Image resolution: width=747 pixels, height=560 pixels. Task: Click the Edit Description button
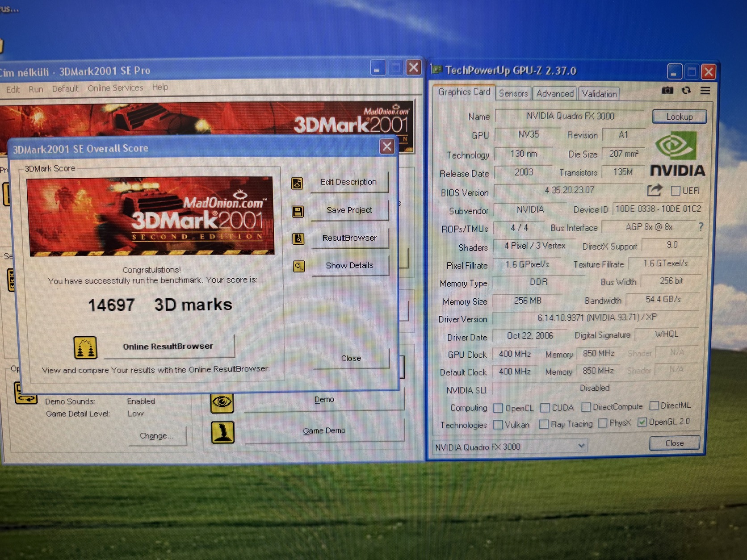pyautogui.click(x=349, y=182)
